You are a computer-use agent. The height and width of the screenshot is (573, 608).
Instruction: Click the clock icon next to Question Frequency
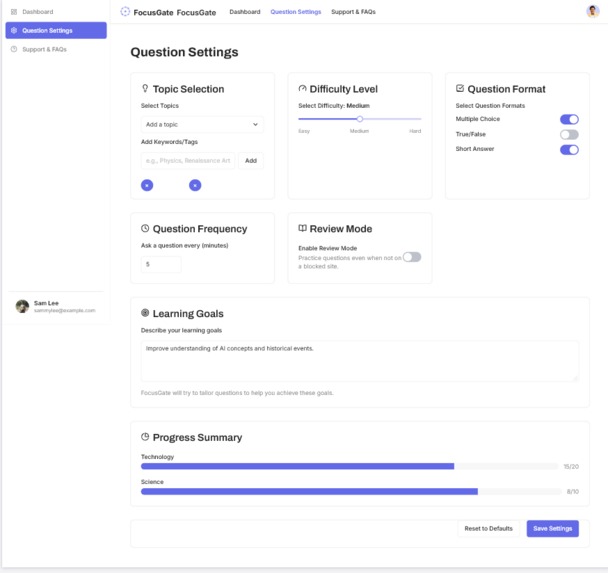point(145,228)
